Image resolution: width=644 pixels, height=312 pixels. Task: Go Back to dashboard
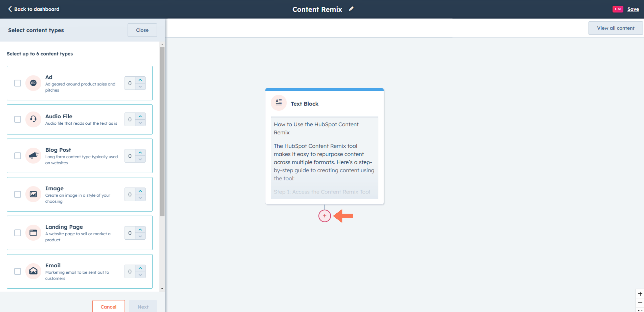[x=34, y=9]
